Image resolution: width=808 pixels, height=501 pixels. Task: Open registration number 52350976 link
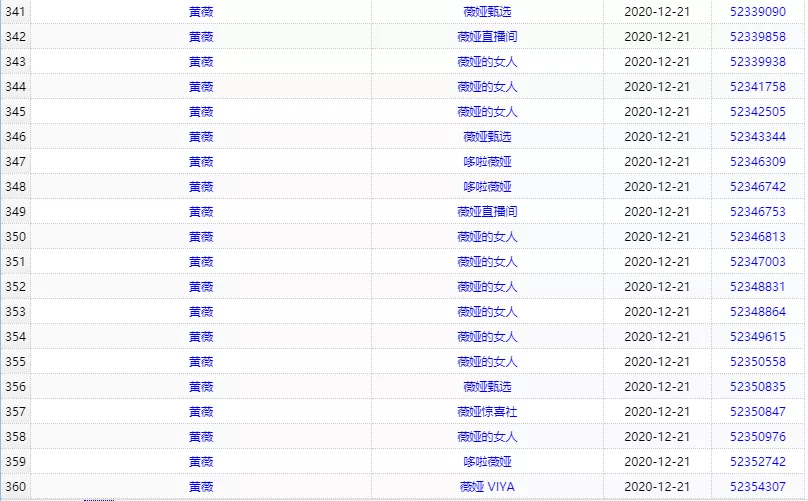[758, 437]
